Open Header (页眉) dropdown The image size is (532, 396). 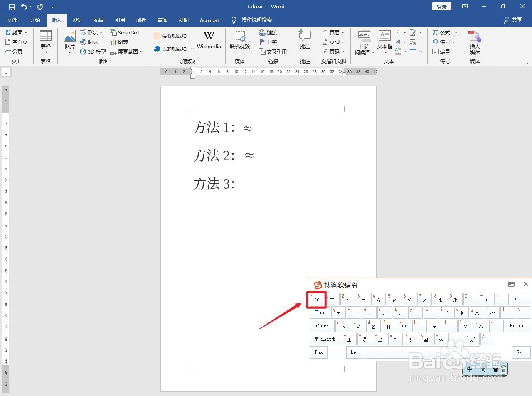tap(333, 32)
